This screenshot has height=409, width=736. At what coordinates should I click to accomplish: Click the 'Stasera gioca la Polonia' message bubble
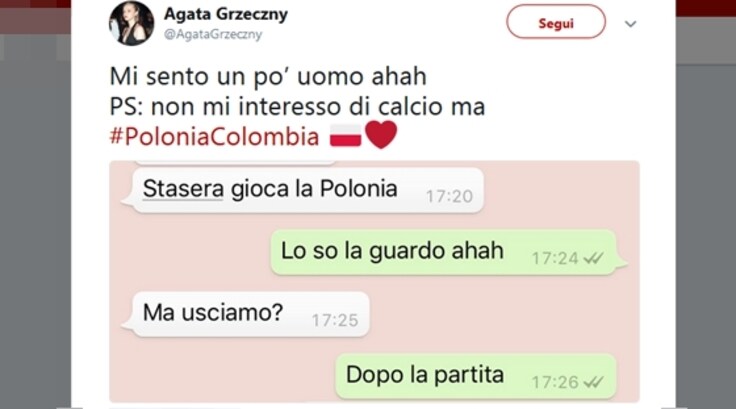308,190
